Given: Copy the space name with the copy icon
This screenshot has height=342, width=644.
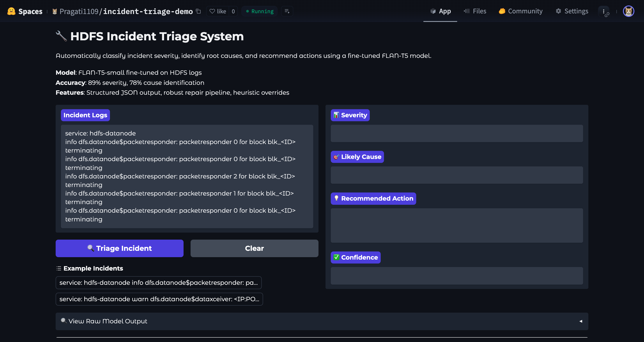Looking at the screenshot, I should [x=198, y=11].
